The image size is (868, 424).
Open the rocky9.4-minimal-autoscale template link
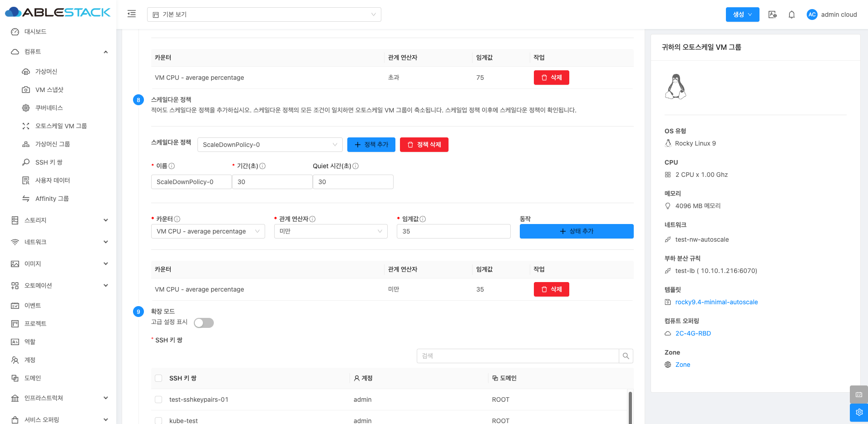click(716, 302)
